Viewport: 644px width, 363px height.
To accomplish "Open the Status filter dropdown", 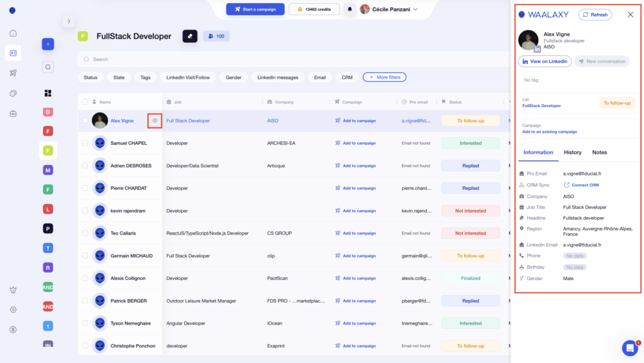I will coord(91,77).
